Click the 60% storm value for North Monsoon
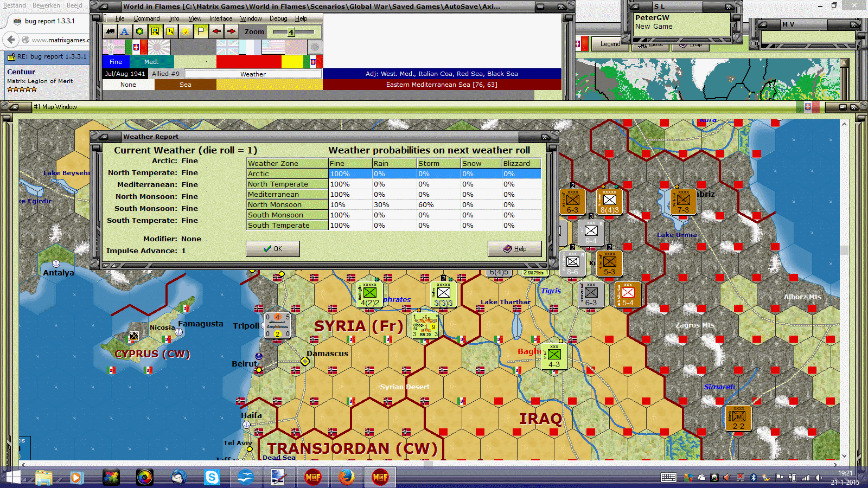 438,205
